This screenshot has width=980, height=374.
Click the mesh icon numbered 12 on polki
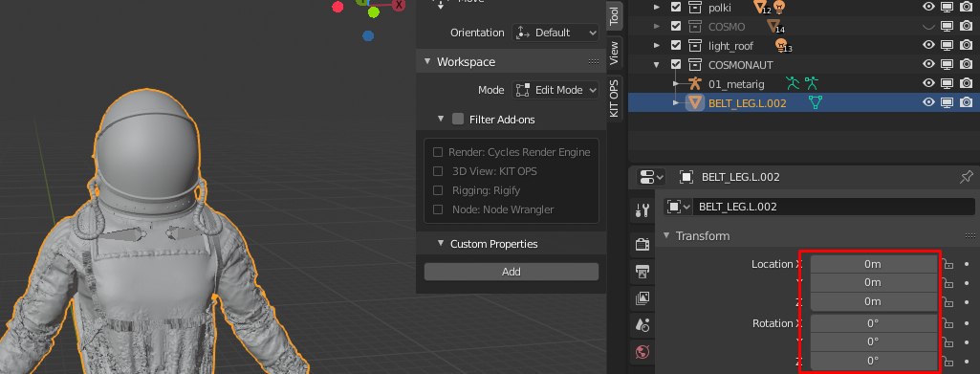761,8
